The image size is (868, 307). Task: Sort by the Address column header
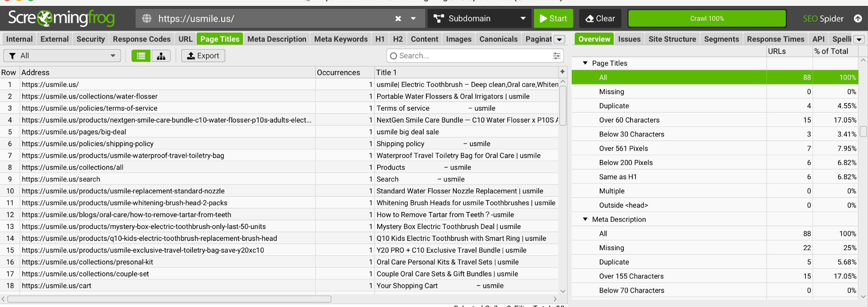(x=167, y=73)
